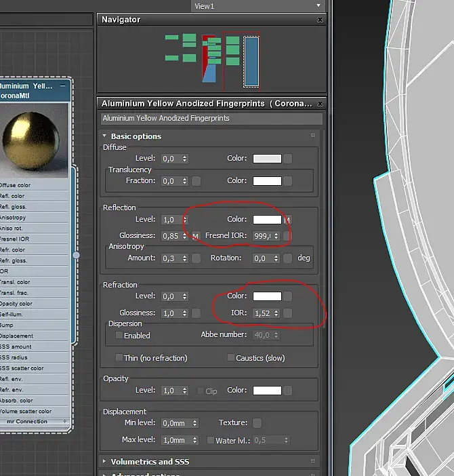Click the Glossiness map button marked M
The height and width of the screenshot is (476, 454).
[x=196, y=236]
